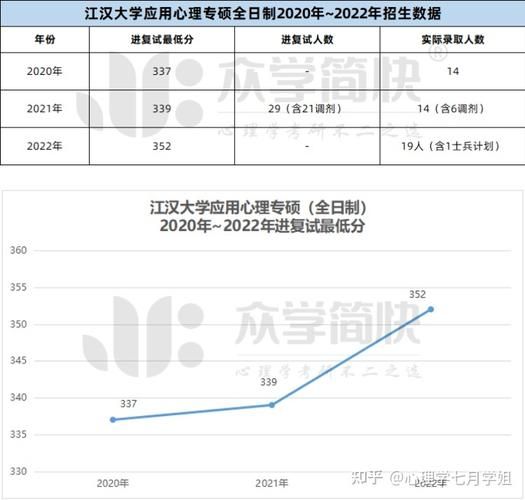
Task: Click the 实际录取人数 column header
Action: [453, 40]
